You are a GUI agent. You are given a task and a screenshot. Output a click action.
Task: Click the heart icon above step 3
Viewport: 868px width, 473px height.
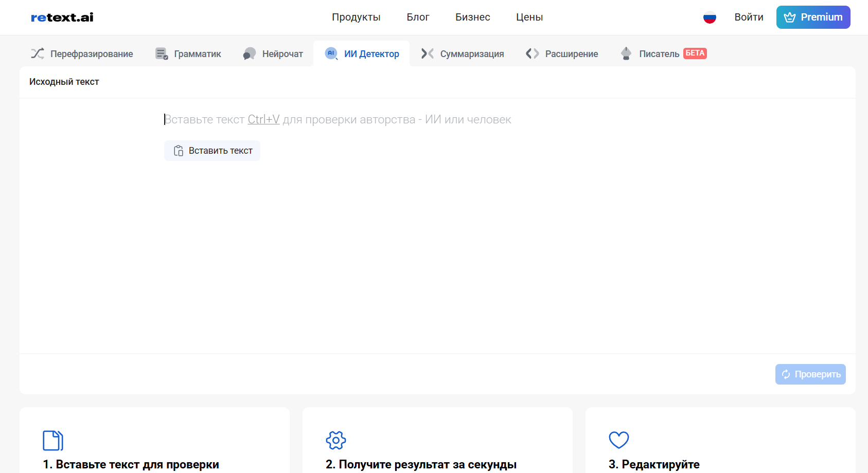[618, 440]
